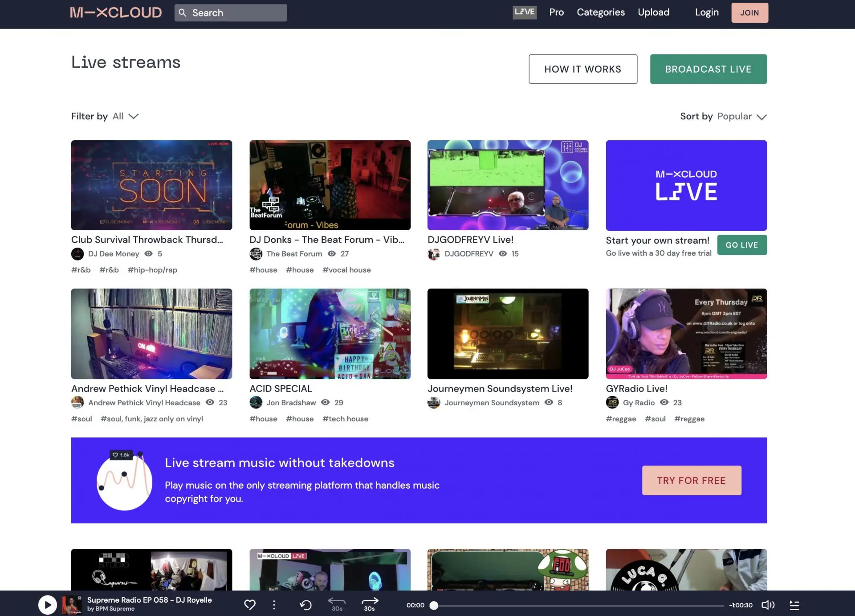
Task: Favorite the Supreme Radio track with heart icon
Action: point(250,604)
